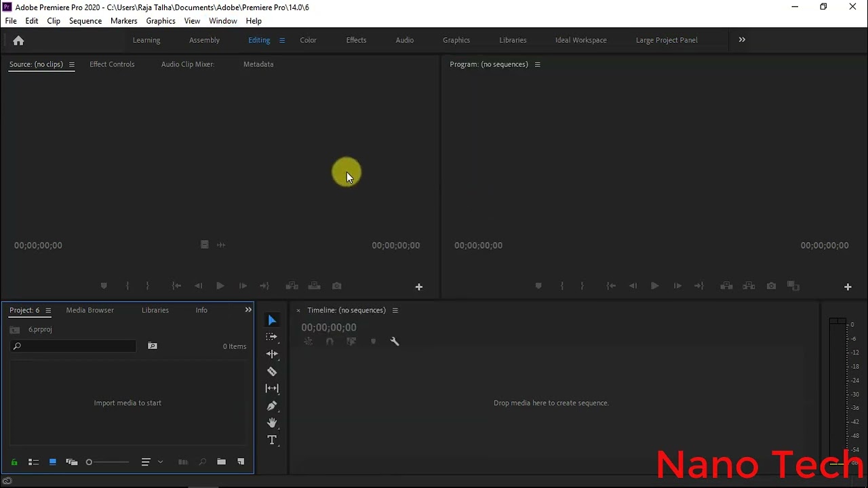Play the Program monitor
Image resolution: width=868 pixels, height=488 pixels.
(x=654, y=286)
